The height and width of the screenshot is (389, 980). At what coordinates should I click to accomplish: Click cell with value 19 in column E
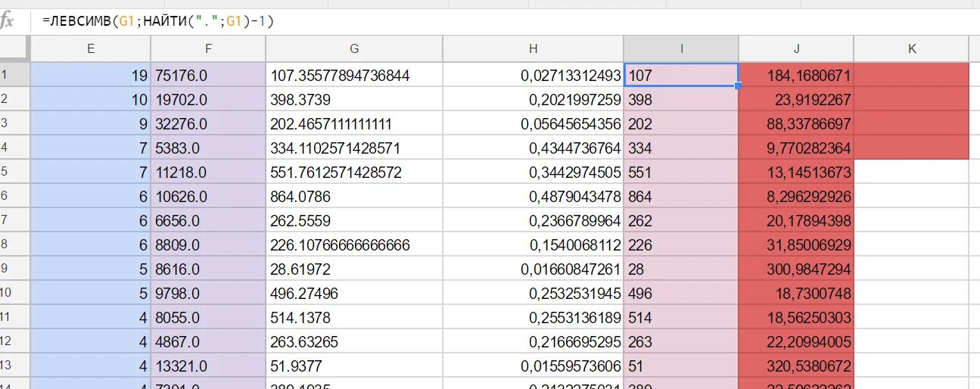click(91, 75)
